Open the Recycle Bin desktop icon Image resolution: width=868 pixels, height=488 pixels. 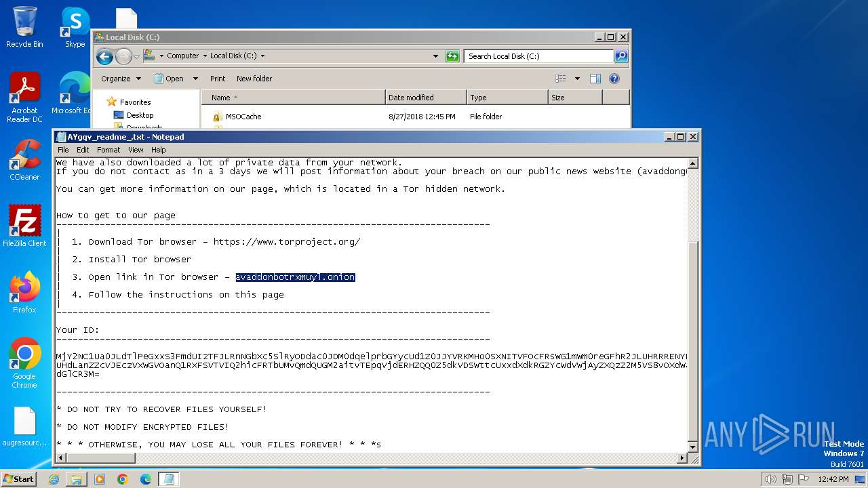tap(24, 27)
